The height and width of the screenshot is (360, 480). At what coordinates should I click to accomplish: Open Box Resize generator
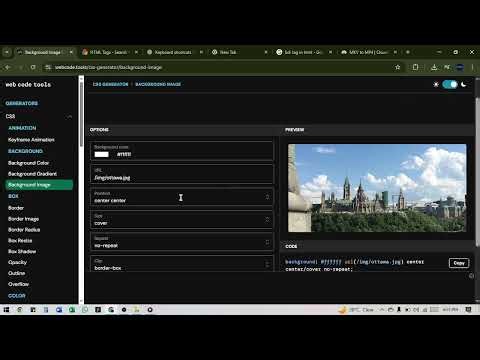pos(20,241)
